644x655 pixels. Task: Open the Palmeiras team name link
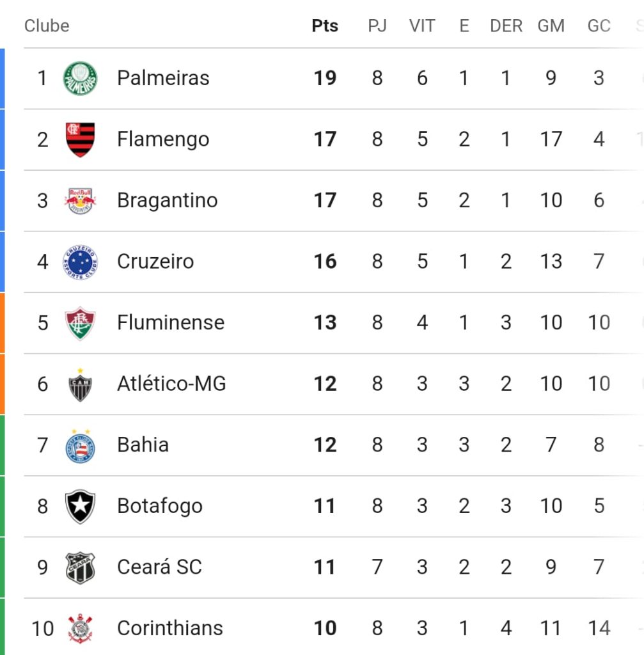(x=163, y=78)
